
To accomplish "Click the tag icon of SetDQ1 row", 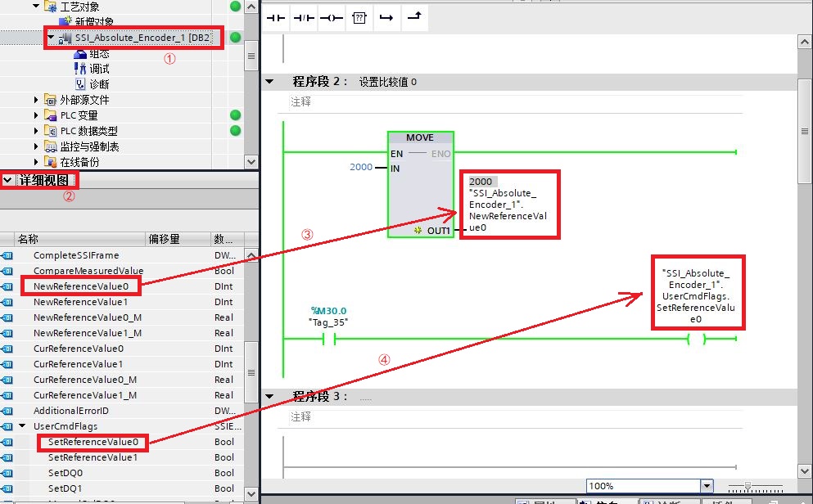I will pyautogui.click(x=7, y=488).
